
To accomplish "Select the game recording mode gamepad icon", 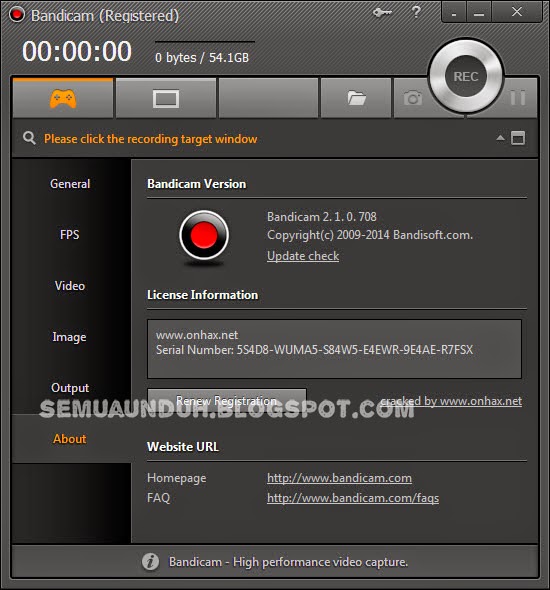I will pos(63,99).
